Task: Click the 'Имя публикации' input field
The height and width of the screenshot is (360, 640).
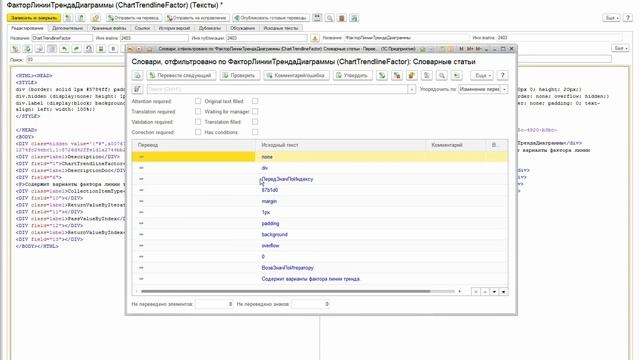Action: pyautogui.click(x=267, y=38)
